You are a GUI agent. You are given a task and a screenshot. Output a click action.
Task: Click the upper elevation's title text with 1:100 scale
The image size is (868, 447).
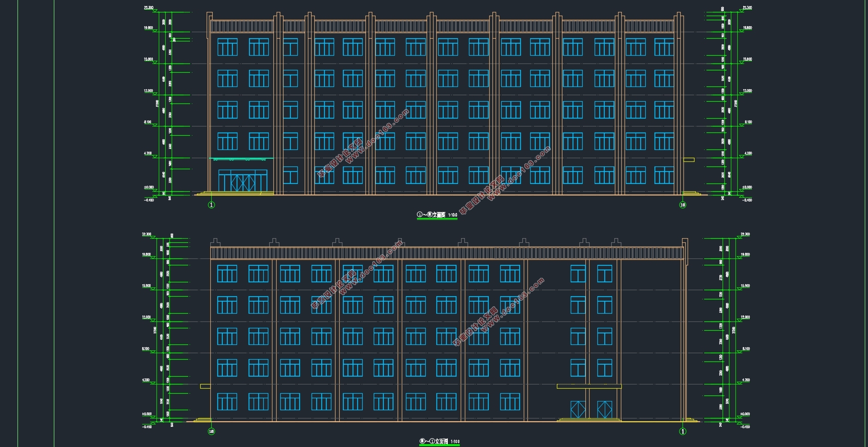[x=437, y=215]
